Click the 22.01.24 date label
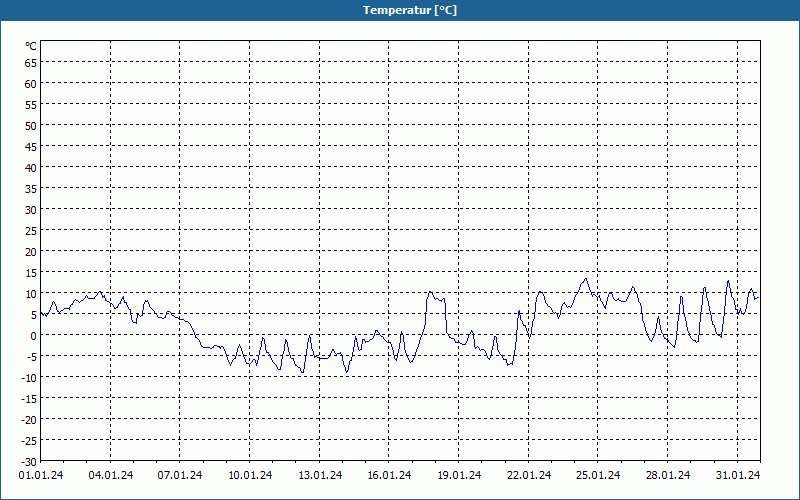Screen dimensions: 800x500 [x=529, y=475]
